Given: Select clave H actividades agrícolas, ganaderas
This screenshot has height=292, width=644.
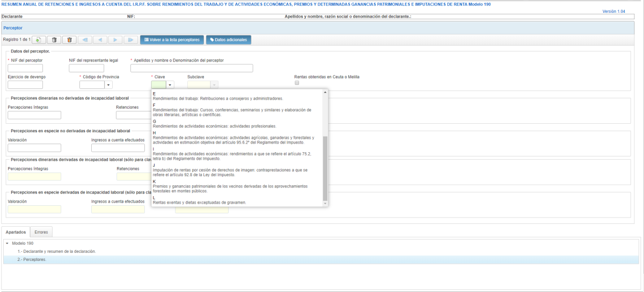Looking at the screenshot, I should tap(237, 138).
